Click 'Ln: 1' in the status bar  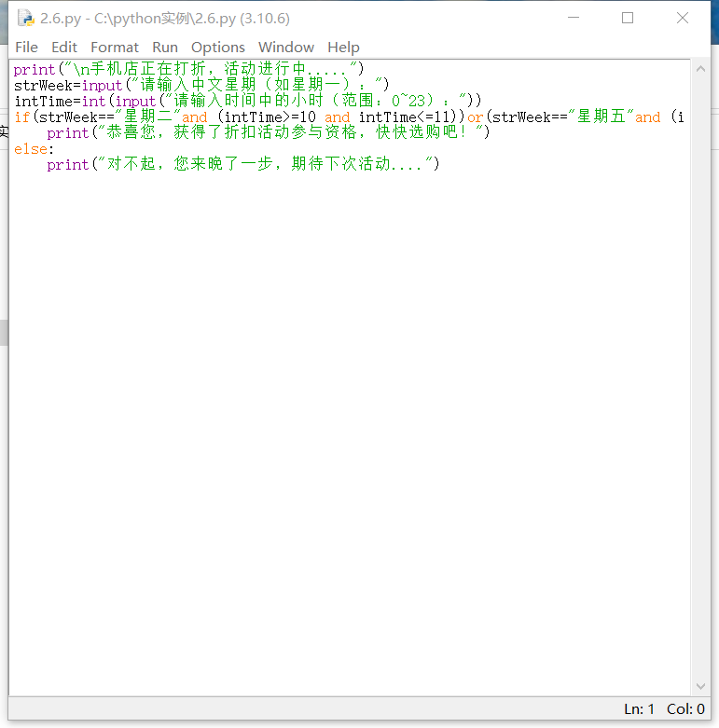[x=639, y=709]
